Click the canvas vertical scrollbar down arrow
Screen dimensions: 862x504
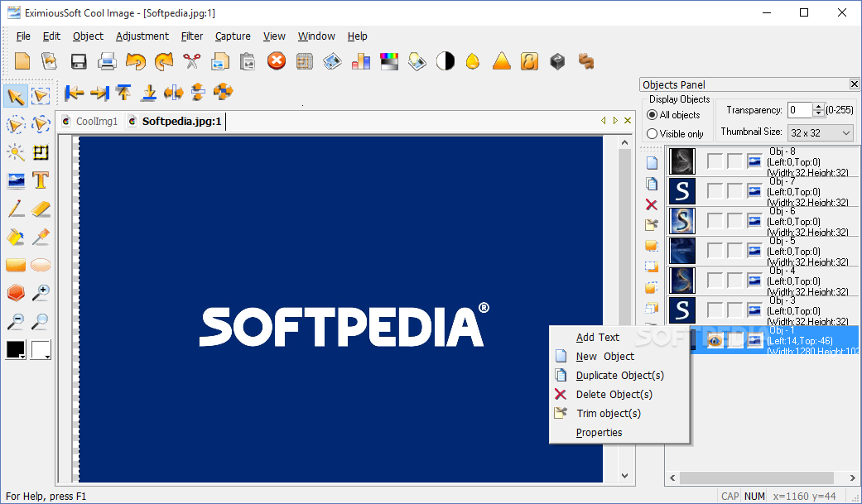pyautogui.click(x=624, y=476)
